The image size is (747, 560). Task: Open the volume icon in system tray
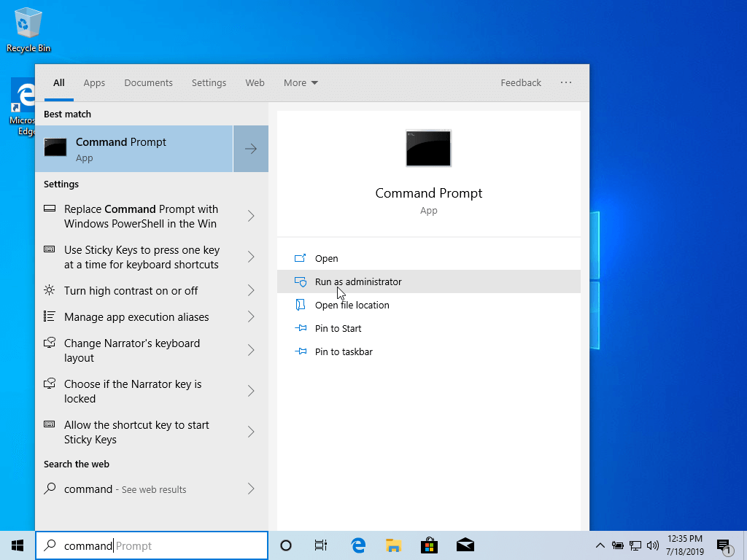tap(654, 545)
